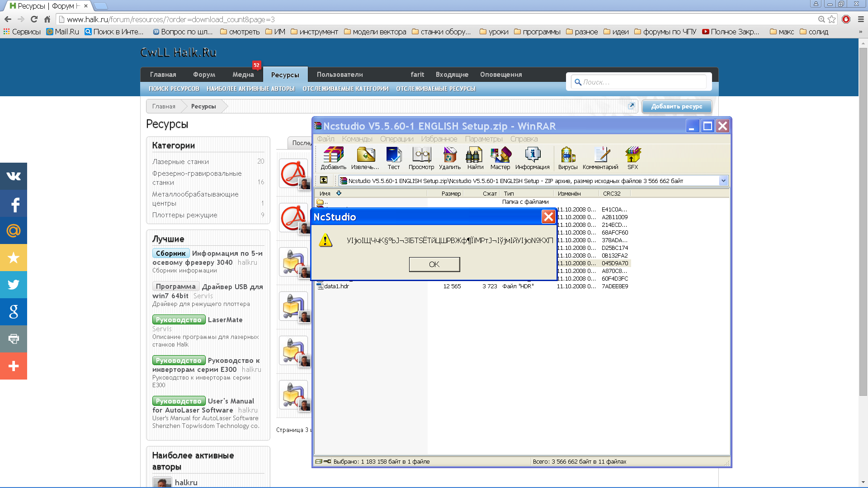Share via Google sidebar icon
The height and width of the screenshot is (488, 868).
click(x=14, y=312)
